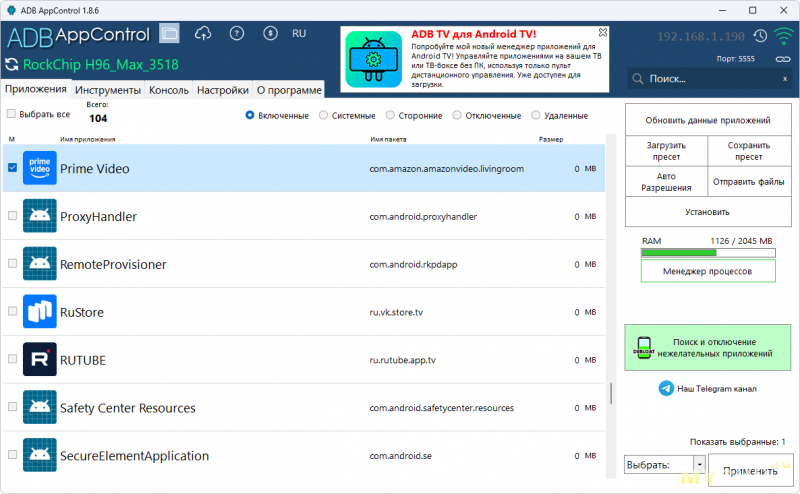Toggle the Выбрать все checkbox
The image size is (800, 494).
[11, 114]
